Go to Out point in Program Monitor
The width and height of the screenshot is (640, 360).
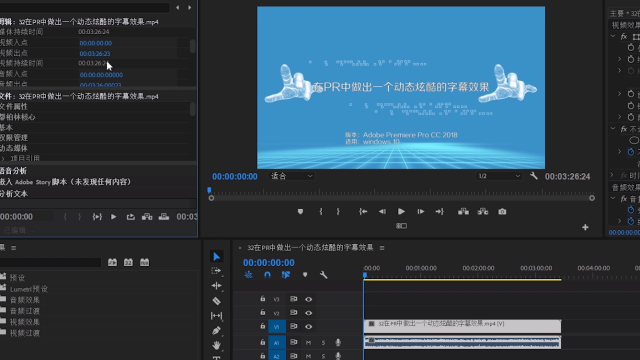(440, 211)
